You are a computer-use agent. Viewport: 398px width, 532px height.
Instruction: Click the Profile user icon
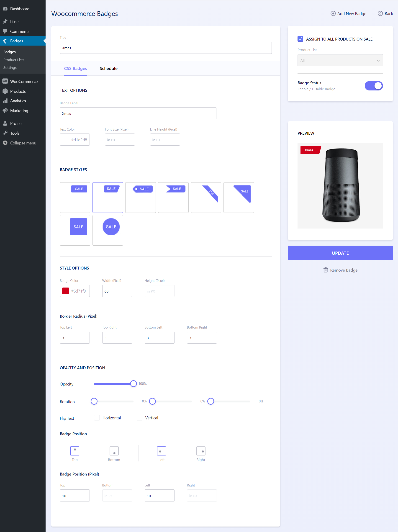click(5, 123)
